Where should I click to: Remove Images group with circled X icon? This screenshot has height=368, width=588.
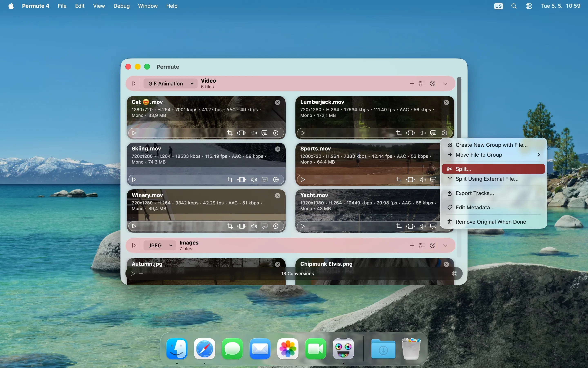433,245
